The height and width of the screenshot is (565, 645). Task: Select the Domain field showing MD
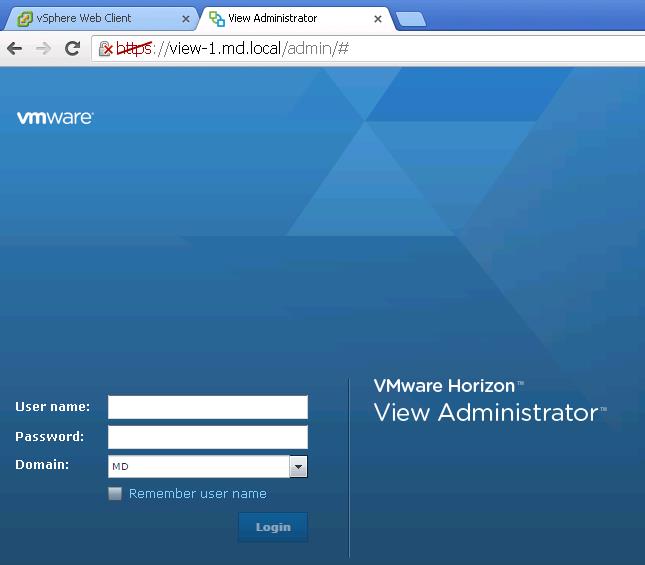(198, 466)
